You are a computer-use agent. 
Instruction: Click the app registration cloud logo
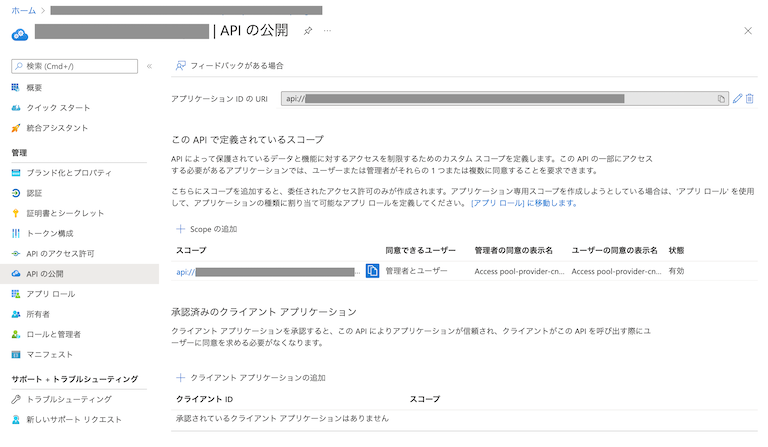[x=20, y=35]
